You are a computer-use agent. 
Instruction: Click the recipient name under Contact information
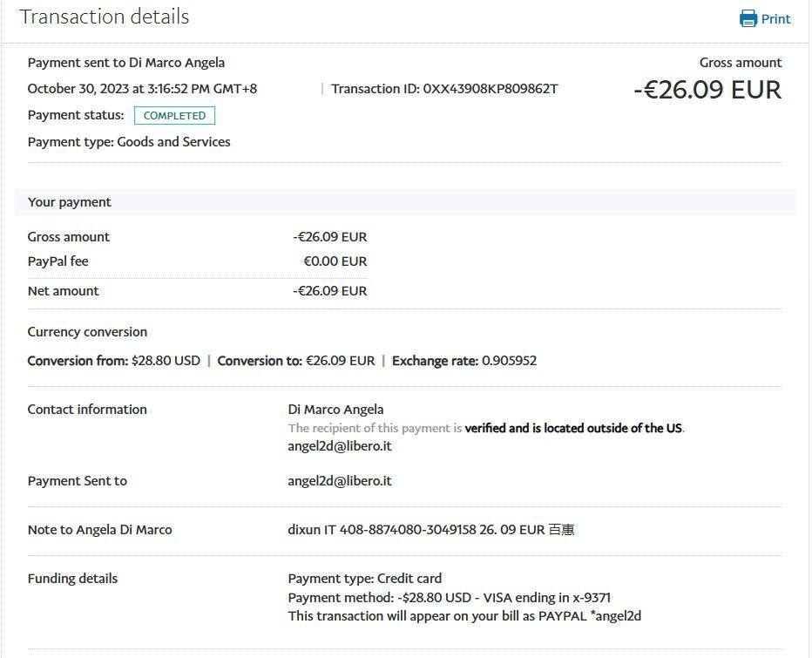click(335, 410)
